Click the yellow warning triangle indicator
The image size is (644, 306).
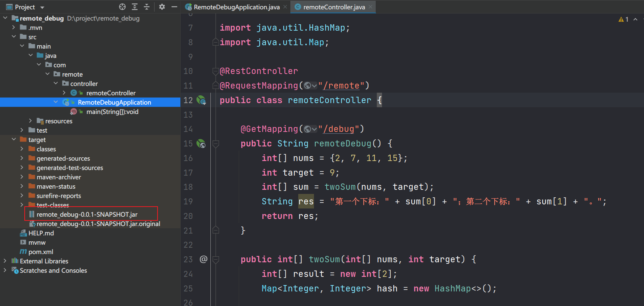pos(621,19)
